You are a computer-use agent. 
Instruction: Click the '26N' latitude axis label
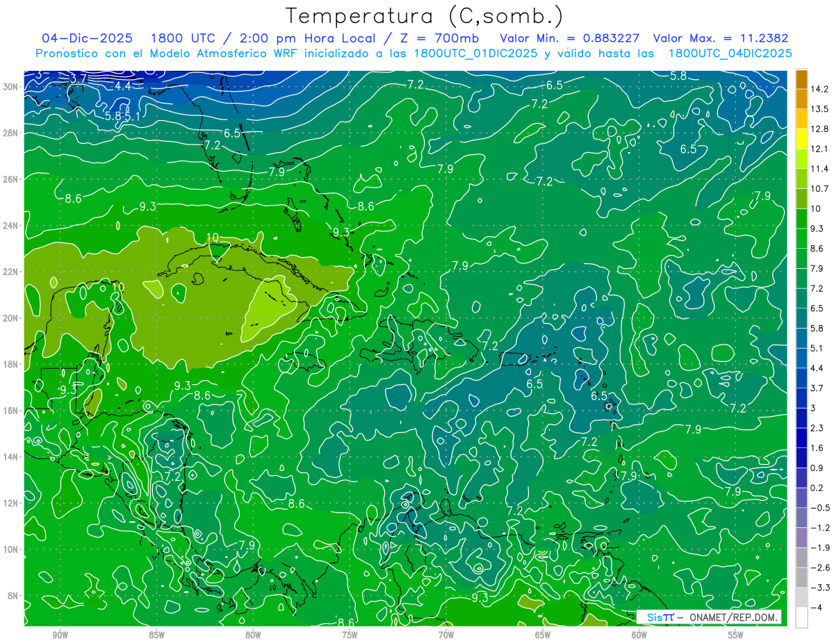(11, 179)
